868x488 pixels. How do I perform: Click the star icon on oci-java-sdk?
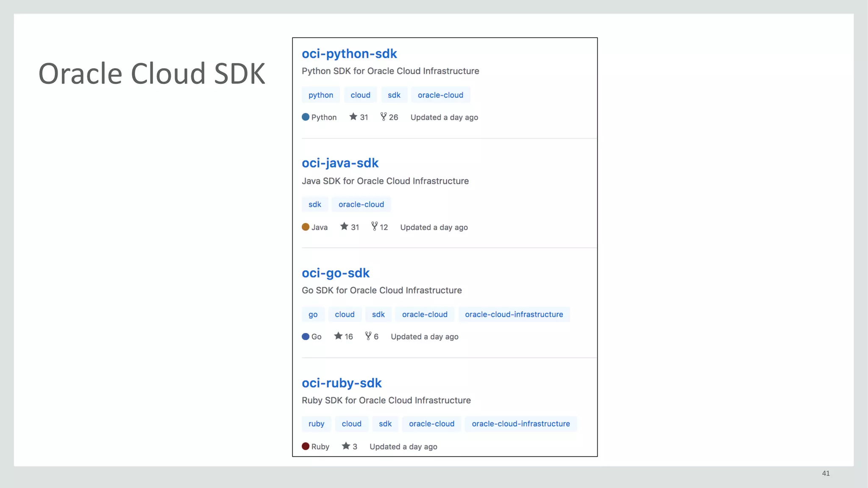tap(344, 226)
